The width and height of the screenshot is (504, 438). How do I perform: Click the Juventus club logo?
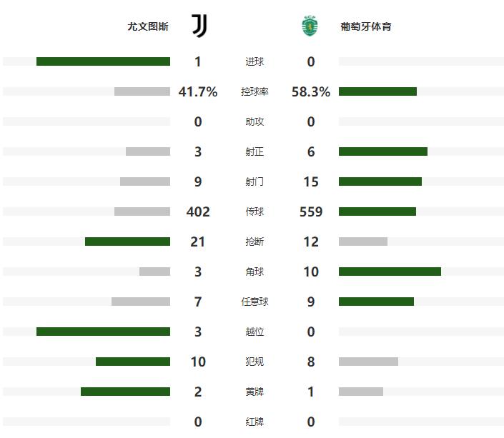click(x=199, y=26)
